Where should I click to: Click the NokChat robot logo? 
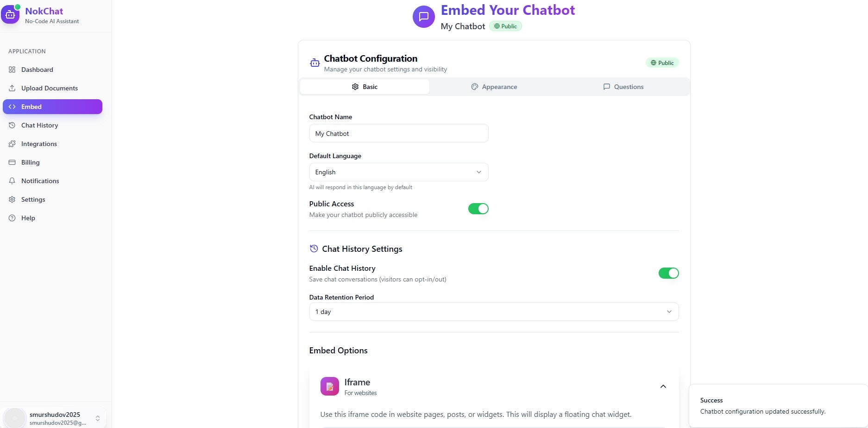point(10,14)
